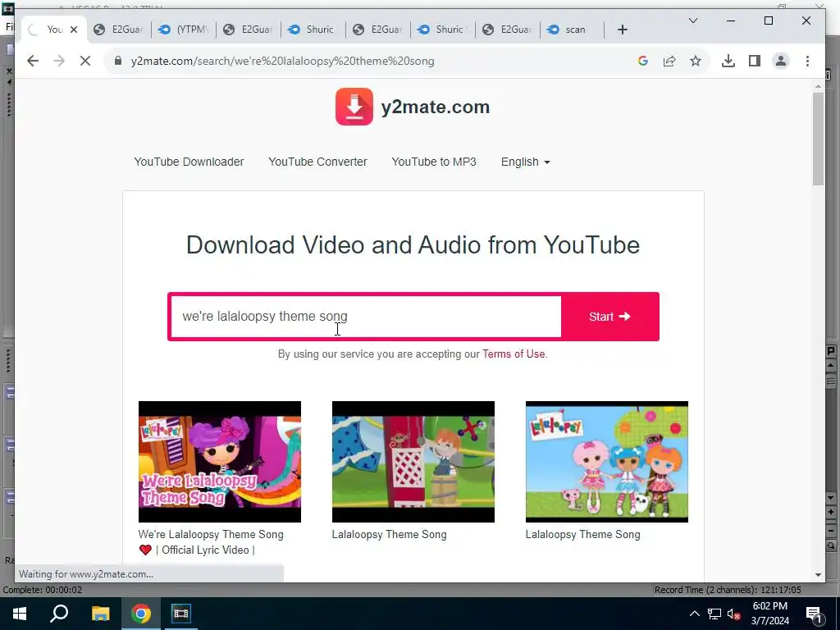Close the active y2mate tab
Screen dimensions: 840x630
pyautogui.click(x=74, y=30)
